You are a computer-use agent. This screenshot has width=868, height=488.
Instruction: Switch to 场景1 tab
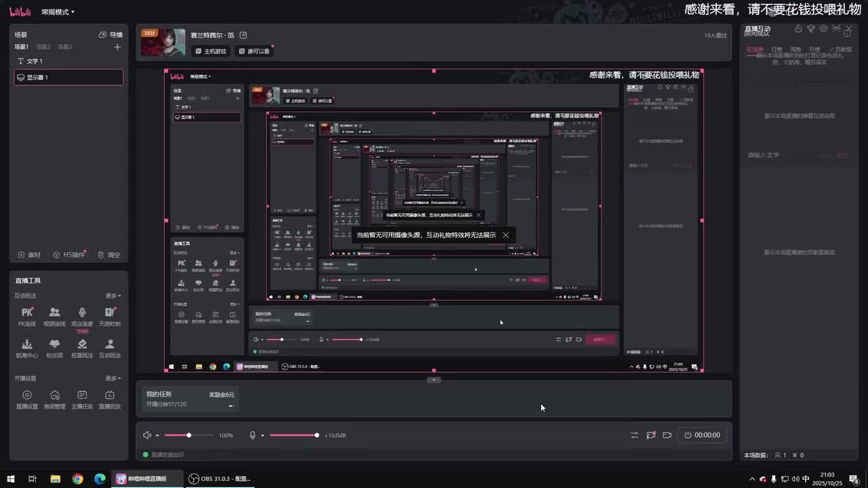[x=22, y=47]
